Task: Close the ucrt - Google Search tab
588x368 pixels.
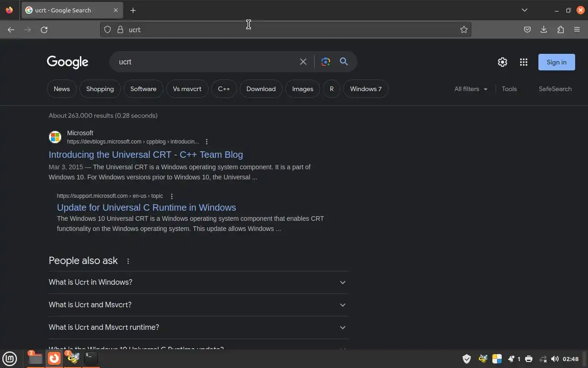Action: [116, 10]
